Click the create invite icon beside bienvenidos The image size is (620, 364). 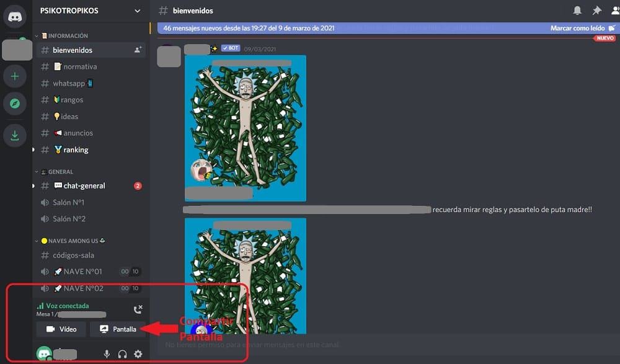tap(138, 50)
